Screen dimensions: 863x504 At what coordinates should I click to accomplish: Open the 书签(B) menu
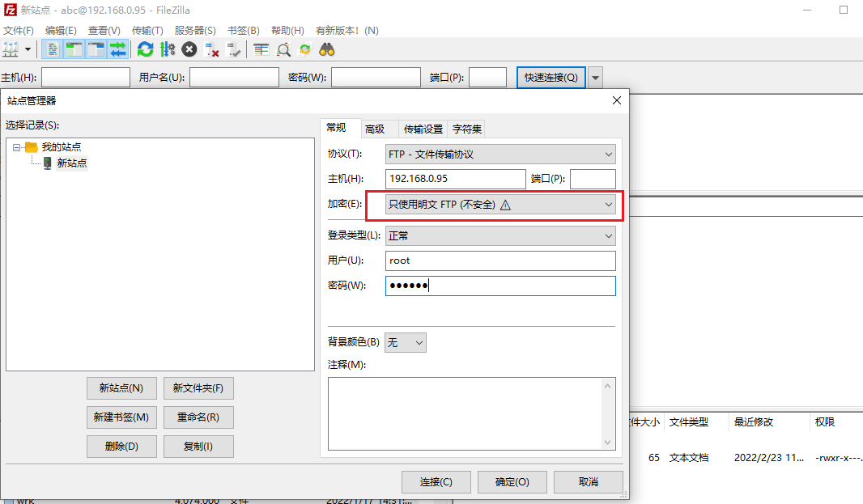click(x=243, y=30)
